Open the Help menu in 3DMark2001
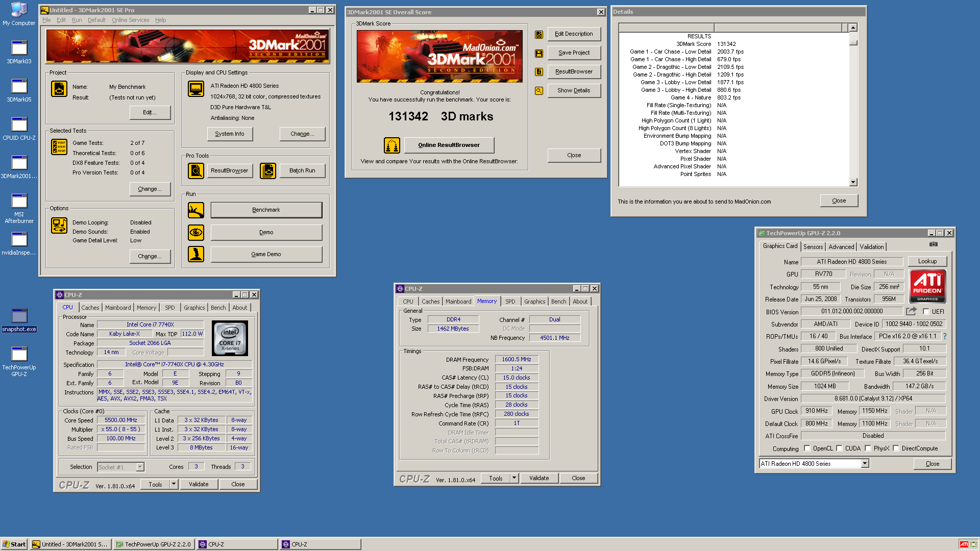 pos(160,20)
